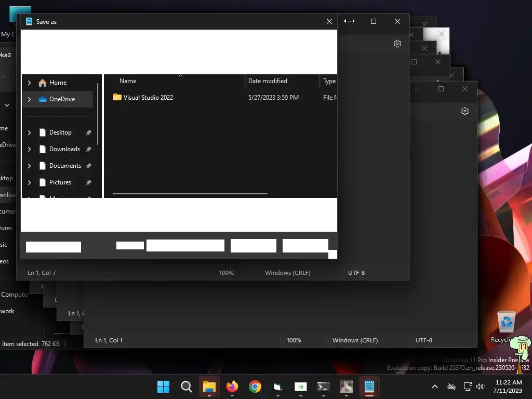This screenshot has height=399, width=532.
Task: Click the pin icon next to Pictures
Action: click(x=88, y=182)
